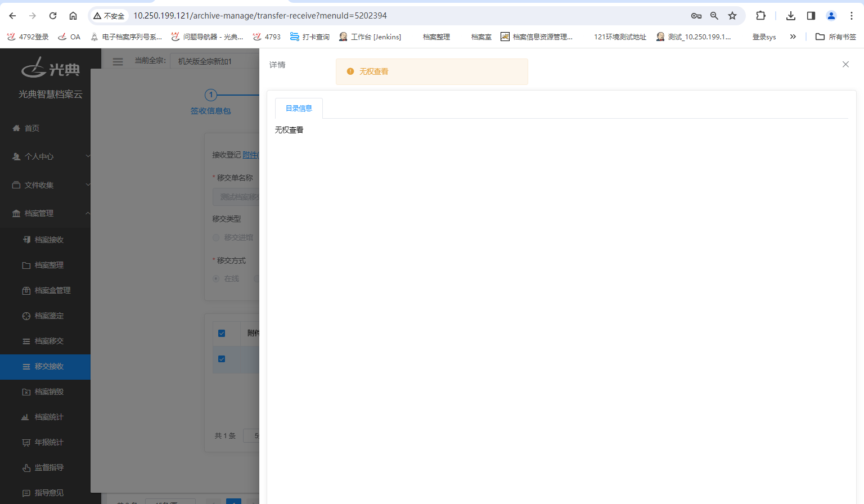
Task: Click the 光典 logo
Action: coord(51,67)
